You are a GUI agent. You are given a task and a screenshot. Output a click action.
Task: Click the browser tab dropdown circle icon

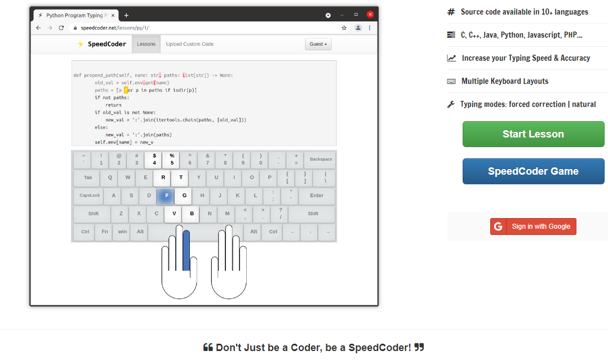(328, 16)
